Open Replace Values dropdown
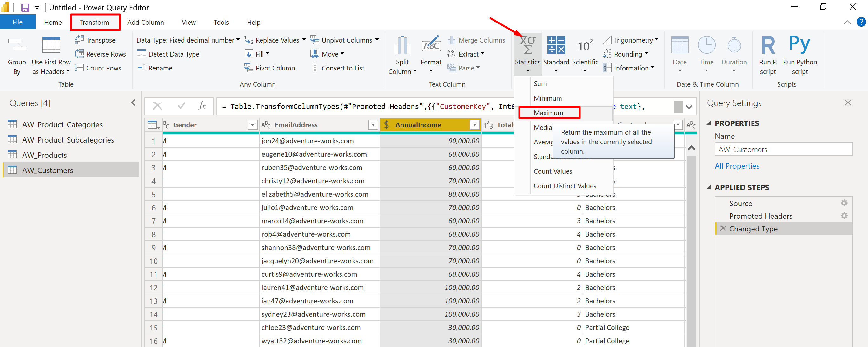This screenshot has width=868, height=347. tap(304, 40)
